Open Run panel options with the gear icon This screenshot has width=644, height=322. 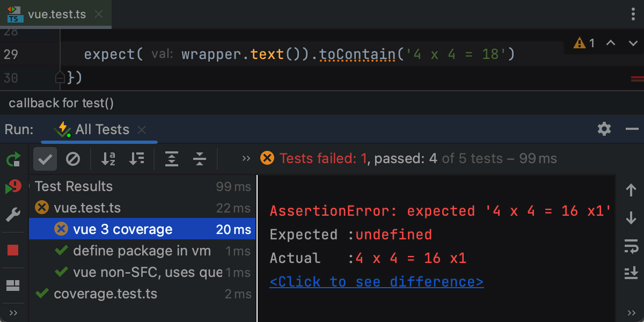coord(604,129)
